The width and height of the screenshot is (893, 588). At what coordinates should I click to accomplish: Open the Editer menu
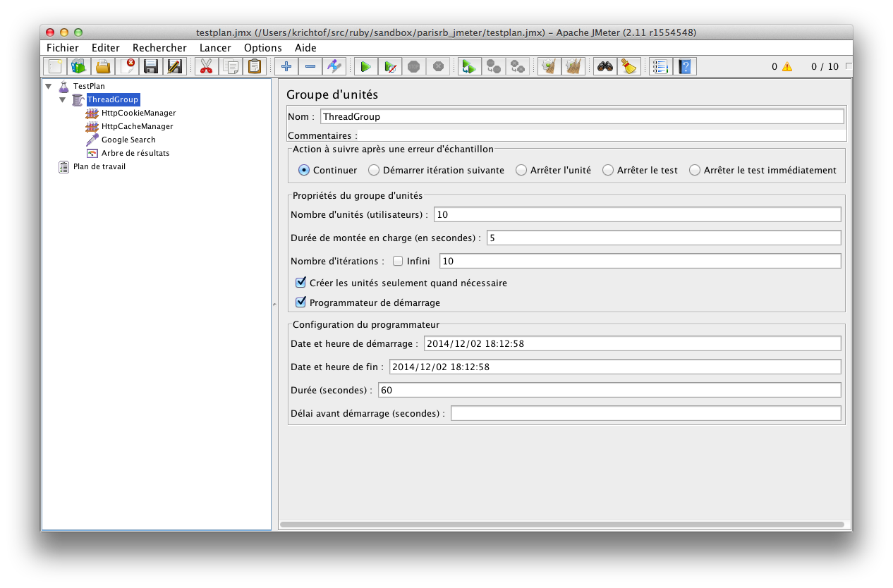[x=106, y=48]
